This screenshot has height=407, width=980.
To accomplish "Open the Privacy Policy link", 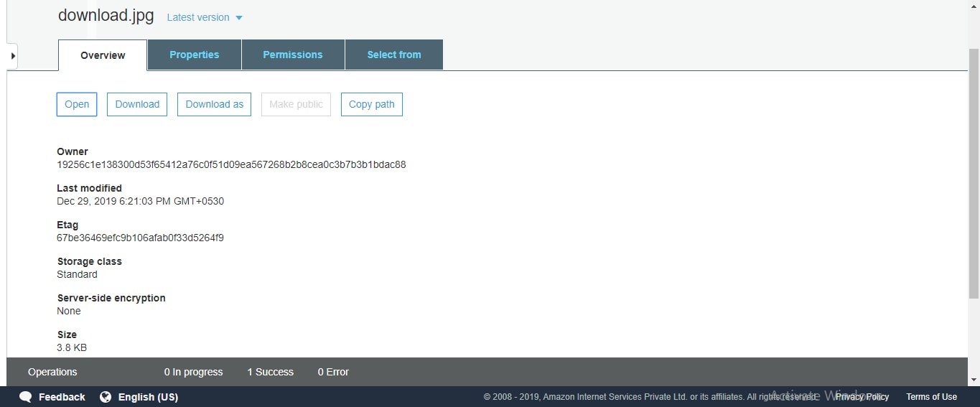I will point(862,397).
